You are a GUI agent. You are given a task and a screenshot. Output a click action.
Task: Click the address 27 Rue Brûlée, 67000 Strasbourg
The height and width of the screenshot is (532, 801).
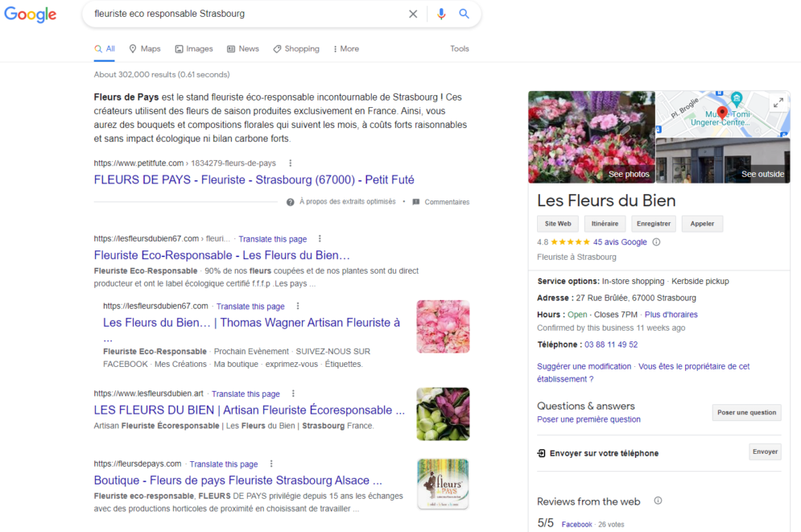[x=636, y=298]
